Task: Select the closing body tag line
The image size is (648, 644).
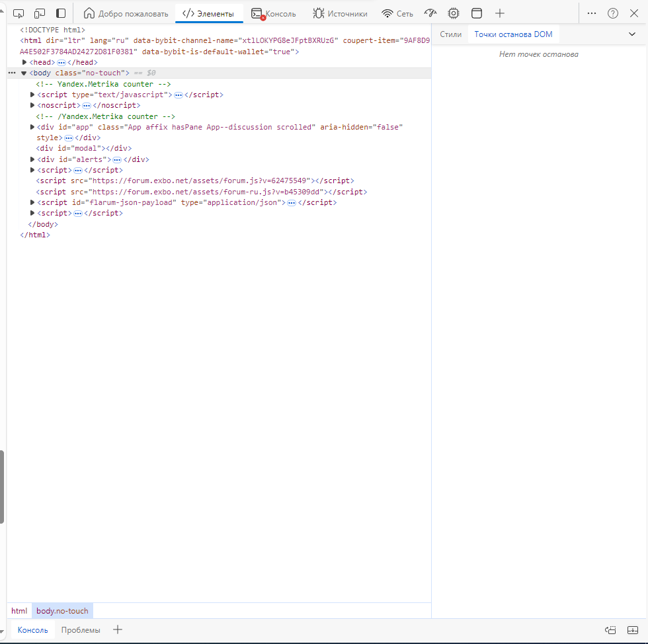Action: (43, 224)
